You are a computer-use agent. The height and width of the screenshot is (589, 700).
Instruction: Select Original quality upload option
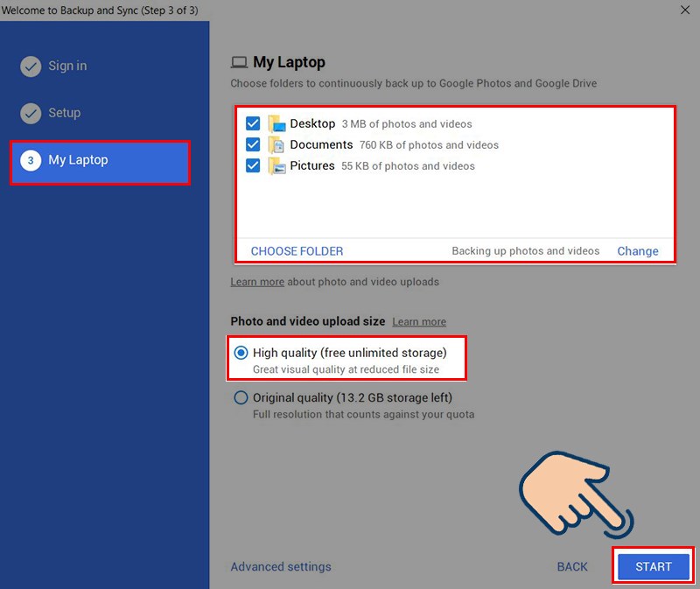[x=241, y=397]
